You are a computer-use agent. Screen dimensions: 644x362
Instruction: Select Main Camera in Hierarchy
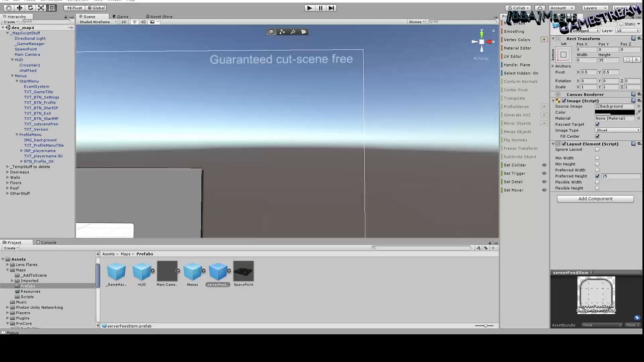coord(27,54)
